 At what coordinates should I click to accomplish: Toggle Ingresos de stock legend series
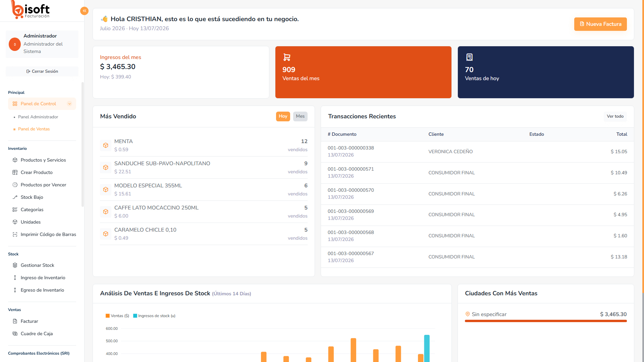[x=154, y=316]
